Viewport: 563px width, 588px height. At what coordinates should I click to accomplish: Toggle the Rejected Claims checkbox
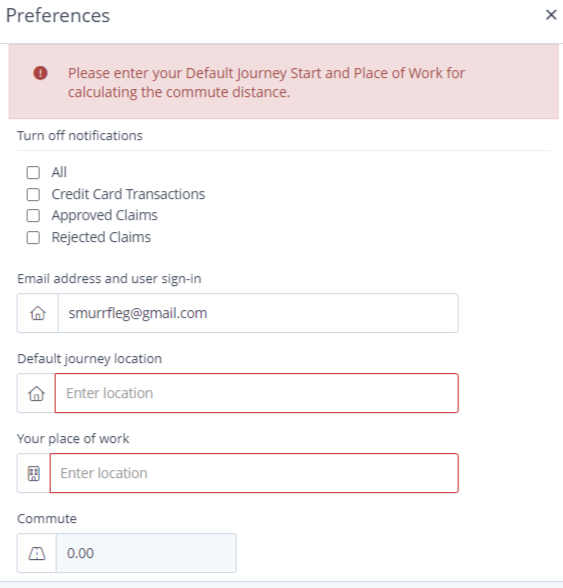click(x=33, y=237)
